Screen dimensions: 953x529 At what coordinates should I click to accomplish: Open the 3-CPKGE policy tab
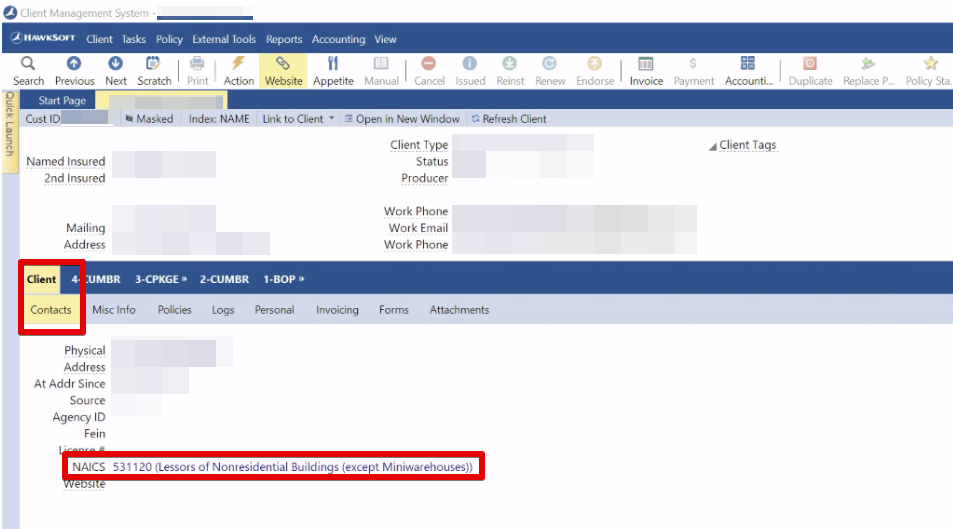click(x=160, y=279)
